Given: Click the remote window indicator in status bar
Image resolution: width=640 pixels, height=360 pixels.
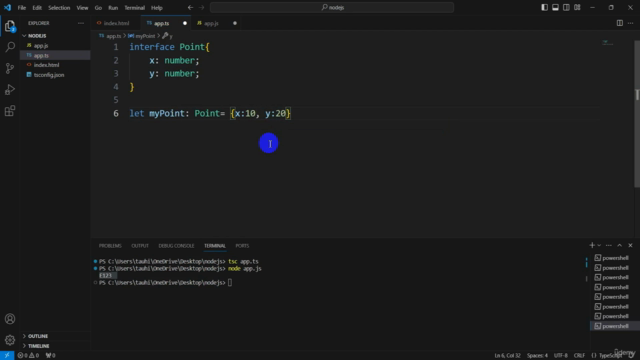Looking at the screenshot, I should coord(7,356).
